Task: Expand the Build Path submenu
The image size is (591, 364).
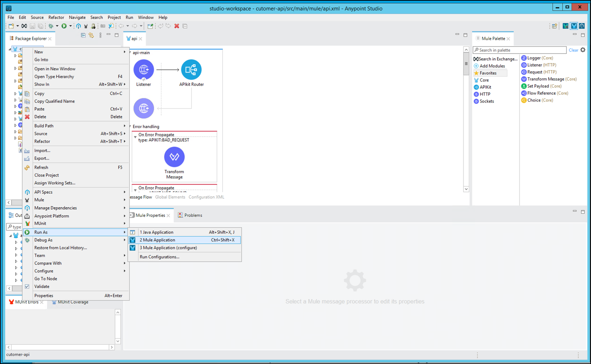Action: (76, 126)
